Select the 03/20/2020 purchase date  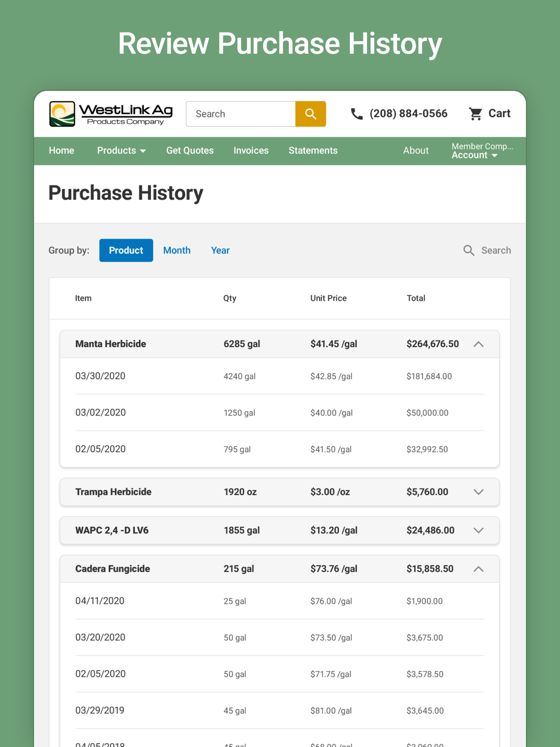click(x=101, y=637)
